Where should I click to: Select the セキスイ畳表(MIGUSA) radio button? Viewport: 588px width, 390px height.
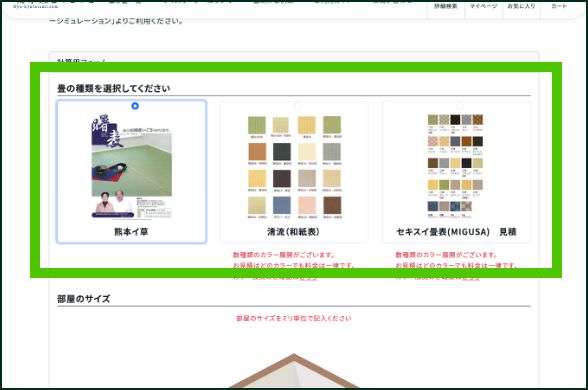[460, 106]
